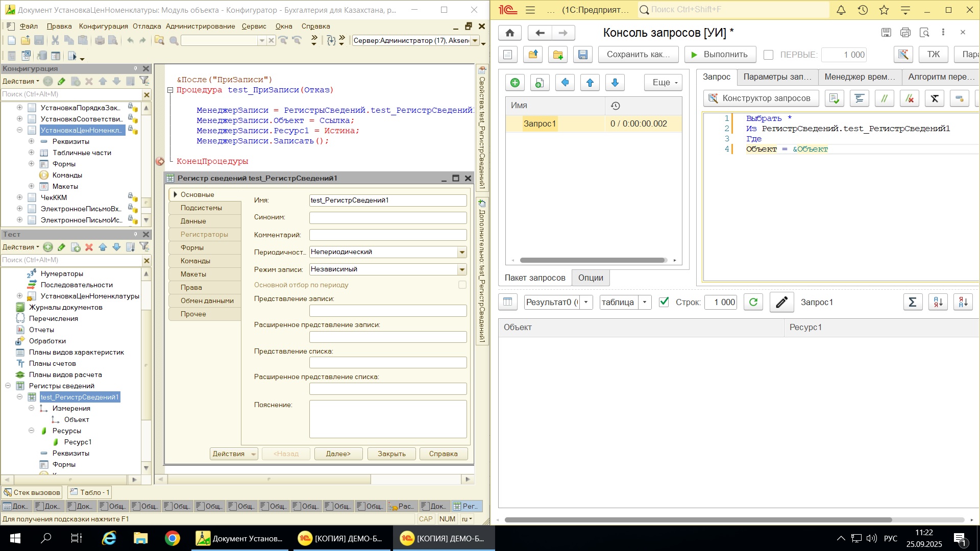Move the query down with the blue arrow
Screen dimensions: 980x551
tap(615, 83)
